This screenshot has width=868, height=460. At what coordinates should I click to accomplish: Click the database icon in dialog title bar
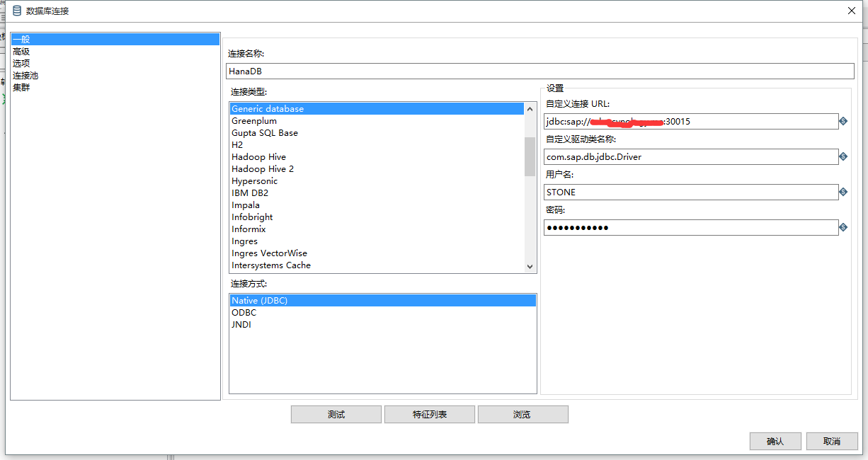click(17, 11)
